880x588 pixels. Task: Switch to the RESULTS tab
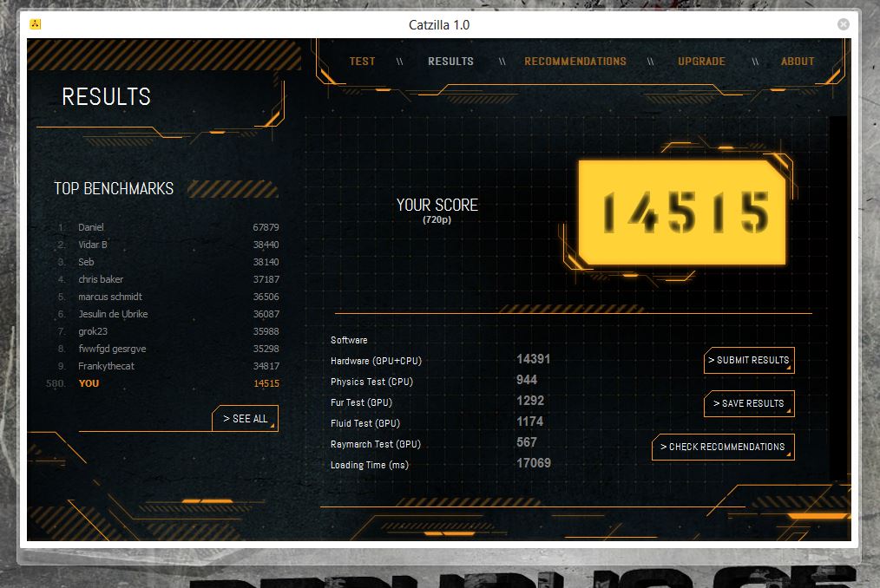pos(450,62)
